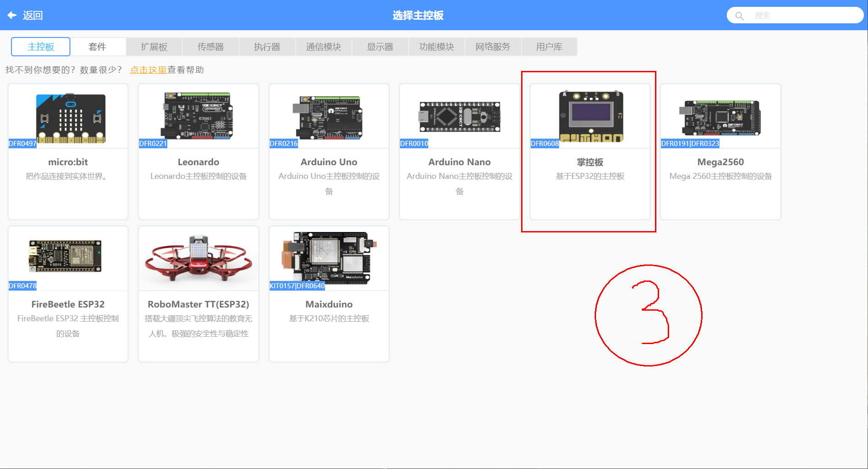The image size is (868, 469).
Task: Click the DFR0216 SKU tag
Action: pyautogui.click(x=284, y=144)
